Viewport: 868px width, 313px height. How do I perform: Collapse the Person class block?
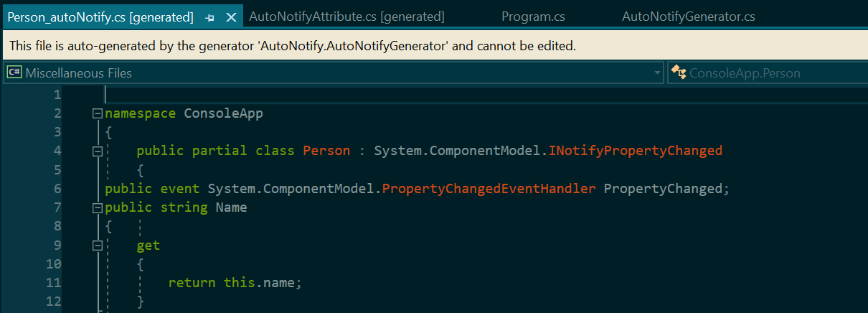98,151
